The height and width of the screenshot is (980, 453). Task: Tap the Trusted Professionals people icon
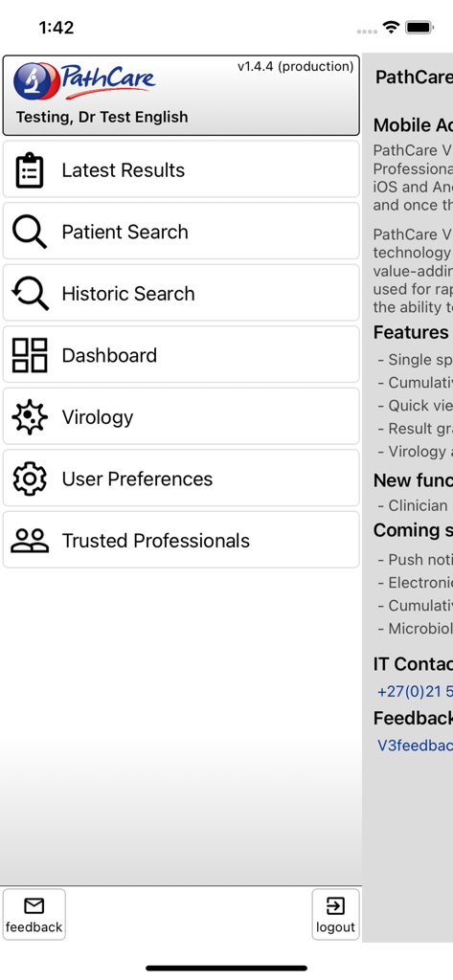click(30, 541)
